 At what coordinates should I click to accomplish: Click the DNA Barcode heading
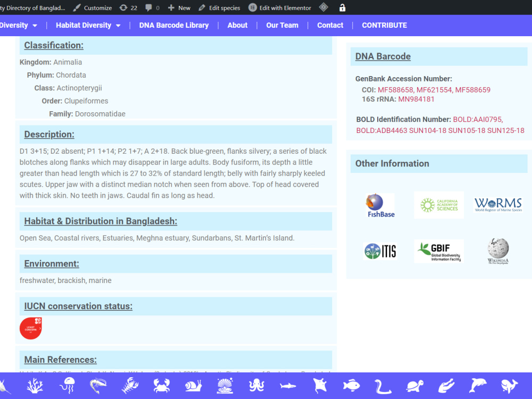coord(383,56)
